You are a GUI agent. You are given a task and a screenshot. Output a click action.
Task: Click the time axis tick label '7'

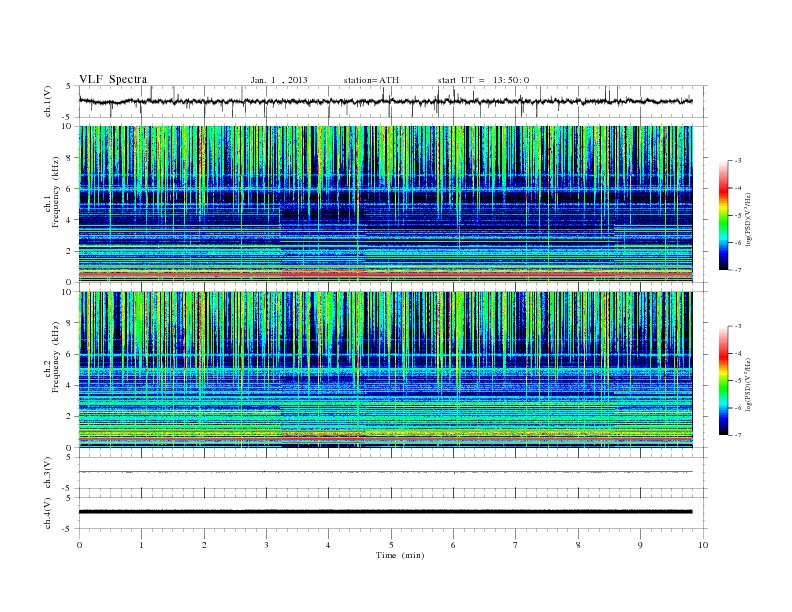(x=516, y=545)
